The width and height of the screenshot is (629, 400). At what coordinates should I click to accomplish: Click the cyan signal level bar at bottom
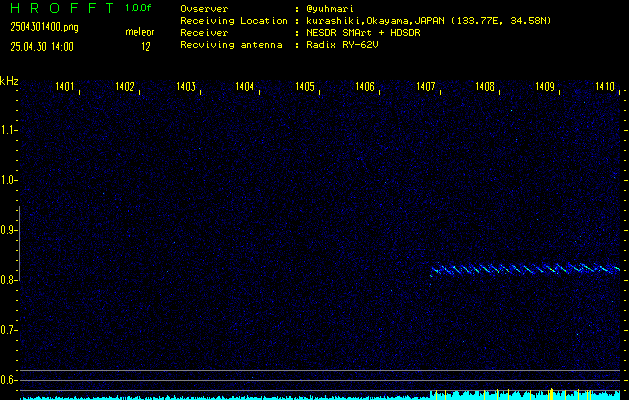(x=320, y=395)
